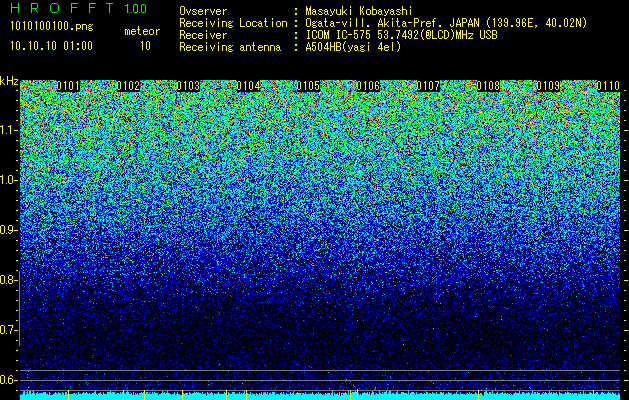Click the Ogata-vill. Akita-Pref. JAPAN location text

click(446, 23)
